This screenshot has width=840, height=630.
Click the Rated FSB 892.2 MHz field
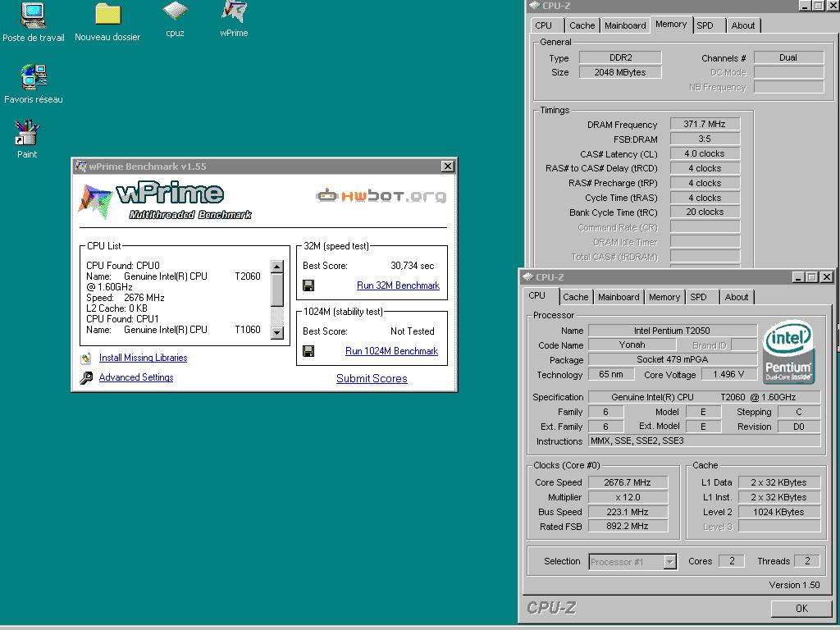628,526
